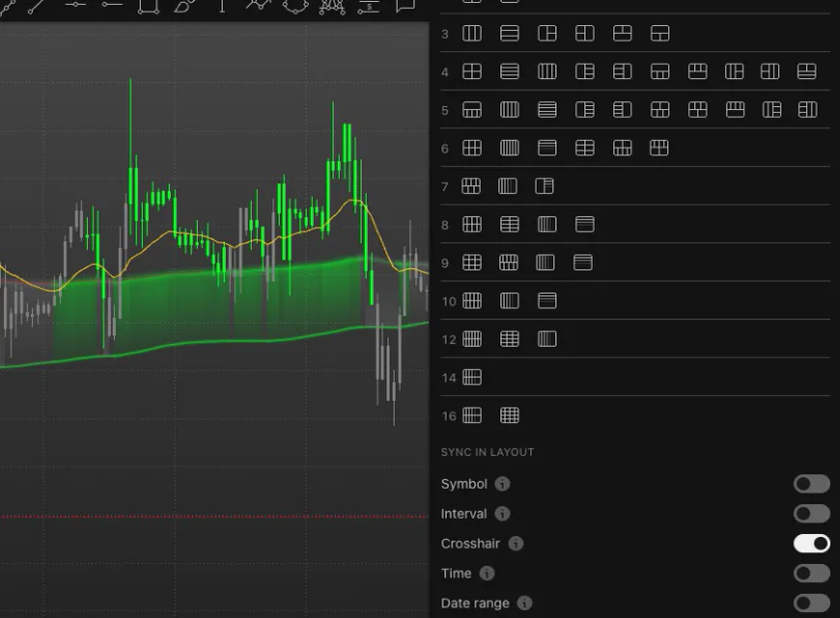Open info tooltip next to Interval
840x618 pixels.
pyautogui.click(x=502, y=514)
